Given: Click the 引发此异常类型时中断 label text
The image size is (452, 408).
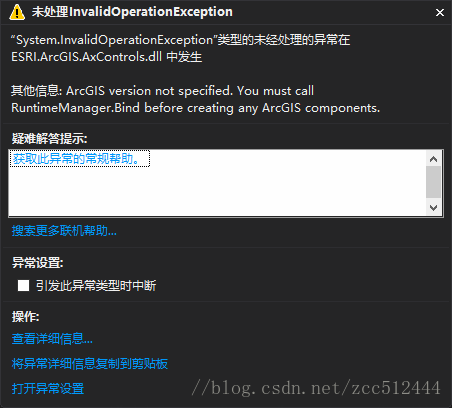Looking at the screenshot, I should coord(96,286).
